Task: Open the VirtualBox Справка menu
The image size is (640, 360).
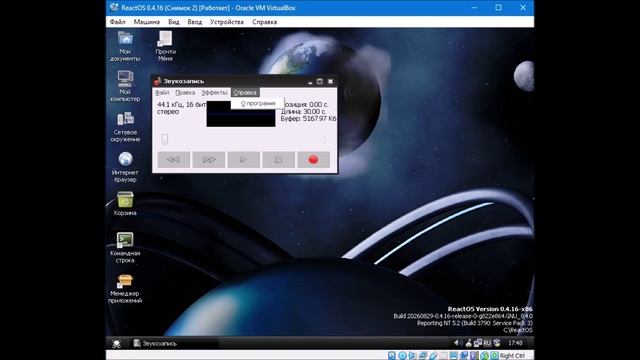Action: [264, 22]
